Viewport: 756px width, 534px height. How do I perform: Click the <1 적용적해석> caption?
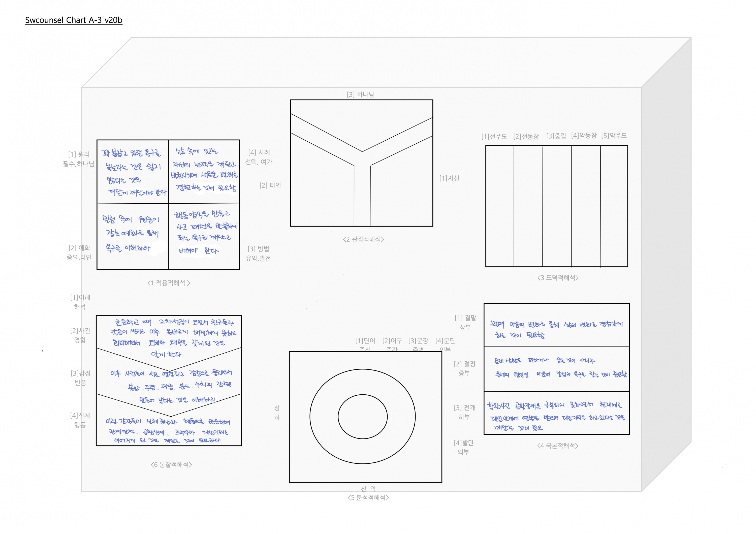(x=169, y=283)
